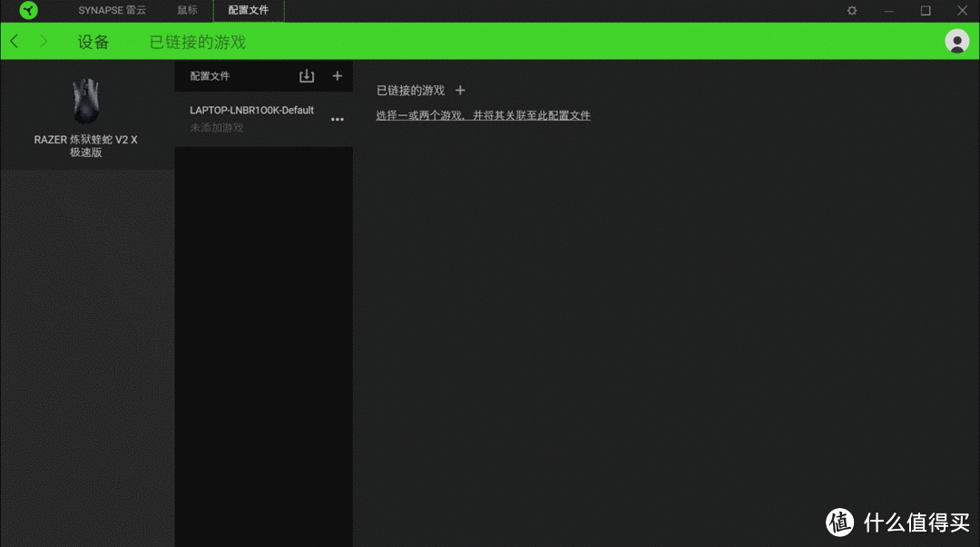The height and width of the screenshot is (547, 980).
Task: Click the 未添加游戏 status text
Action: [x=217, y=128]
